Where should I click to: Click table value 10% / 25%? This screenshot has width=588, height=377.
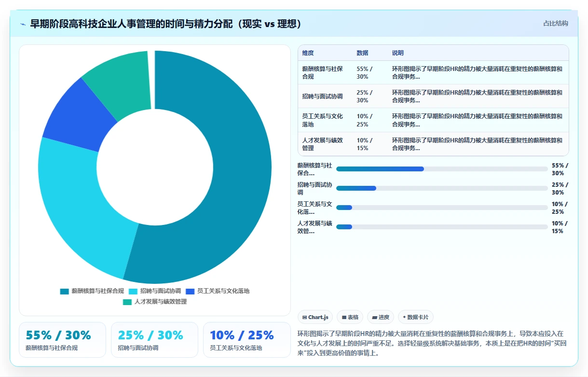[364, 120]
